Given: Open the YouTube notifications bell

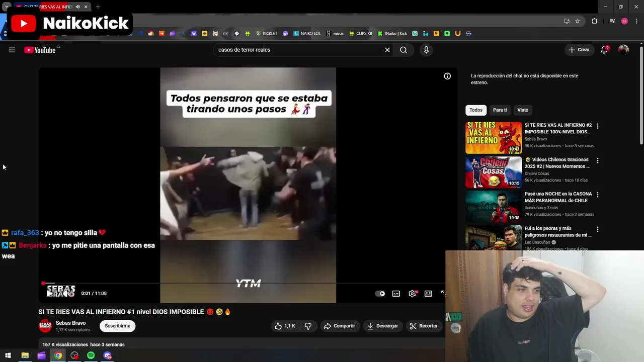Looking at the screenshot, I should (x=604, y=50).
